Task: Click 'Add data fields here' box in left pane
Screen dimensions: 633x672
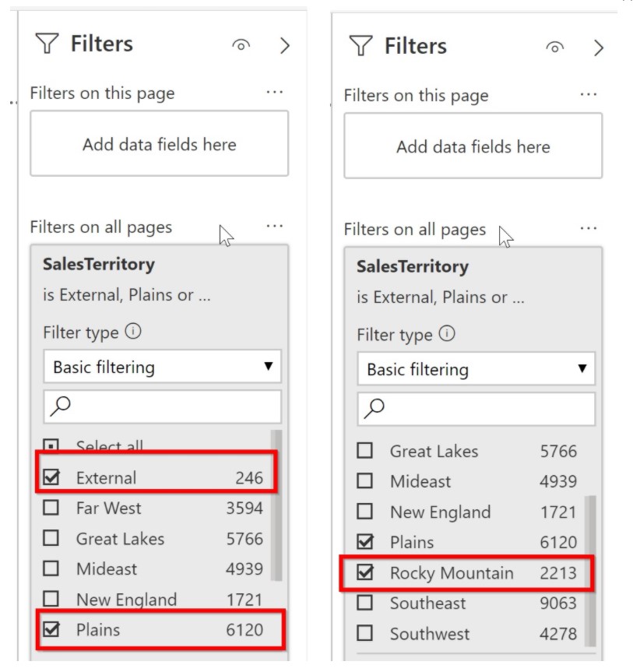Action: (160, 143)
